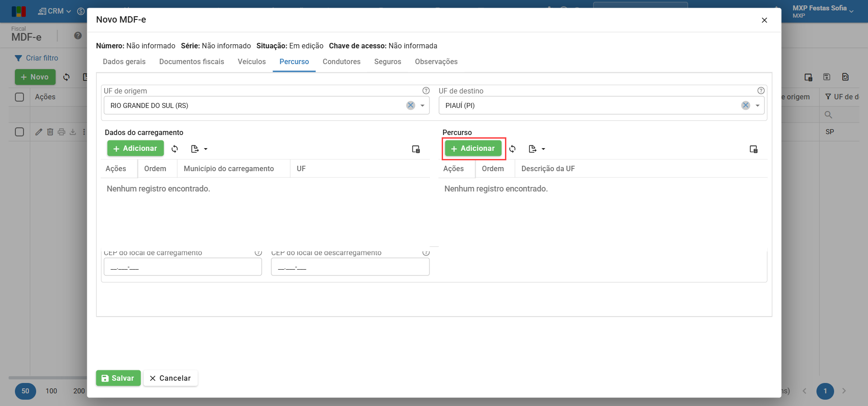
Task: Open column chooser for the Percurso grid
Action: [754, 149]
